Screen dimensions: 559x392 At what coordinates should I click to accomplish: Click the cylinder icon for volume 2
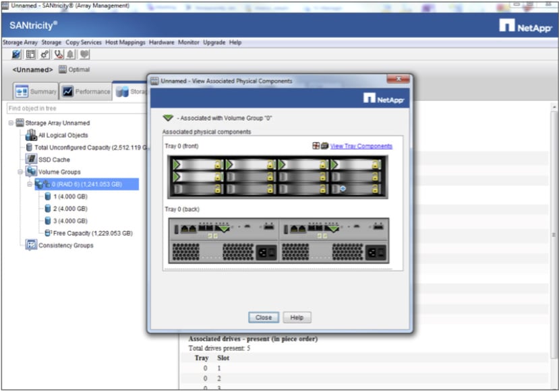pos(48,208)
